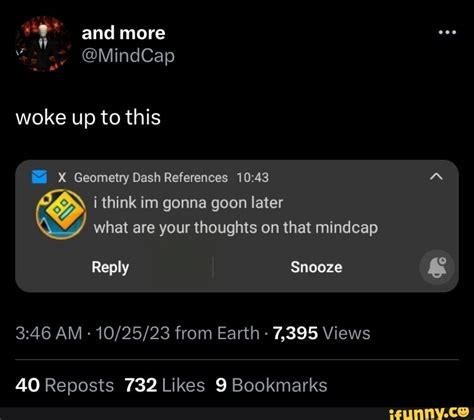Tap the Geometry Dash cube avatar
Viewport: 474px width, 420px height.
(61, 214)
